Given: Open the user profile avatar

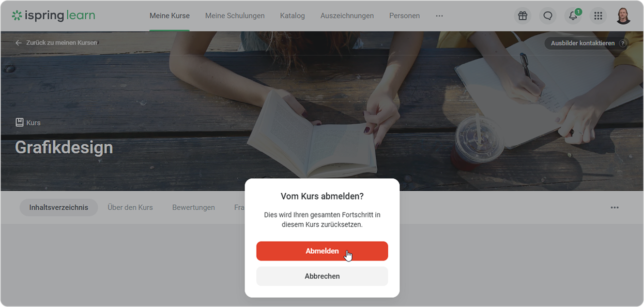Looking at the screenshot, I should tap(623, 16).
